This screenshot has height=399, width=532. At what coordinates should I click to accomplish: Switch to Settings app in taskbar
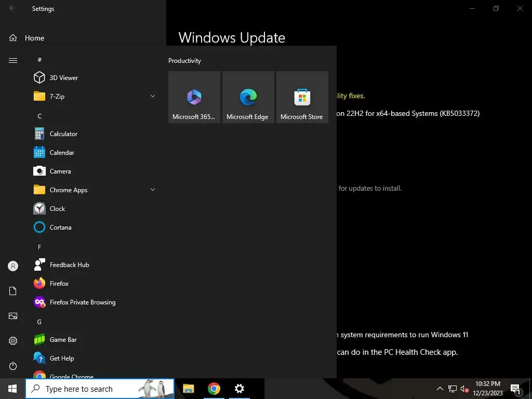click(x=240, y=389)
